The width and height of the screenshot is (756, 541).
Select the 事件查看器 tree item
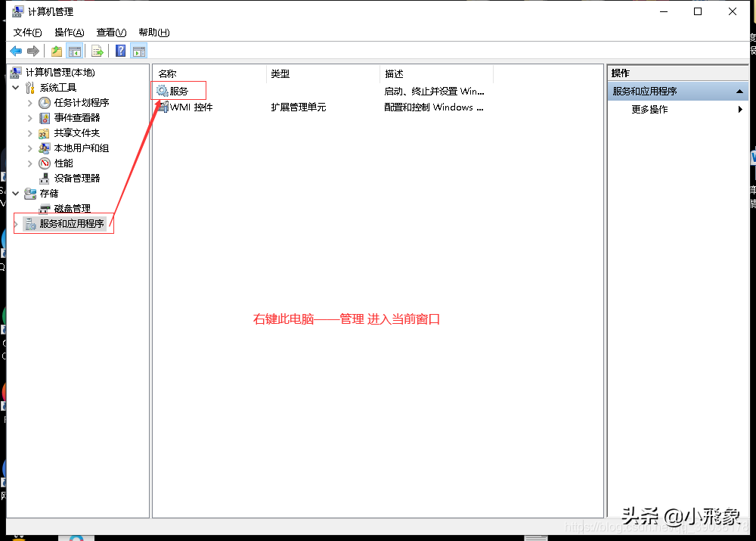click(77, 118)
